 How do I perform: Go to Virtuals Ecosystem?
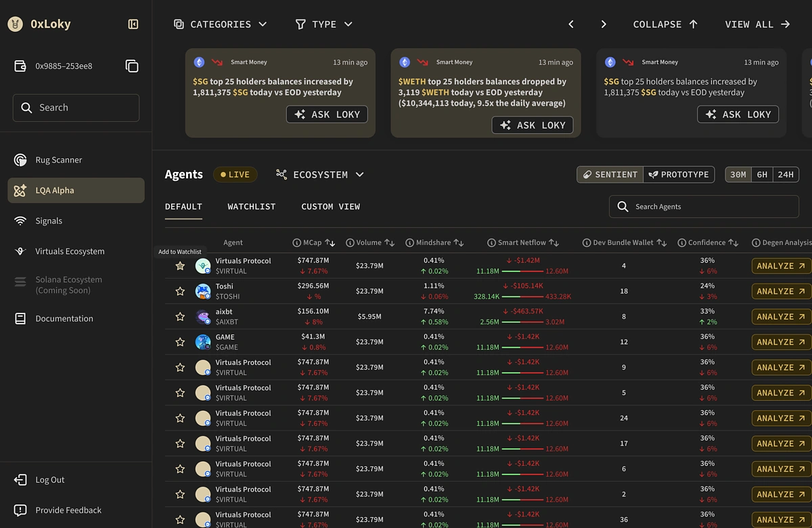pyautogui.click(x=76, y=251)
